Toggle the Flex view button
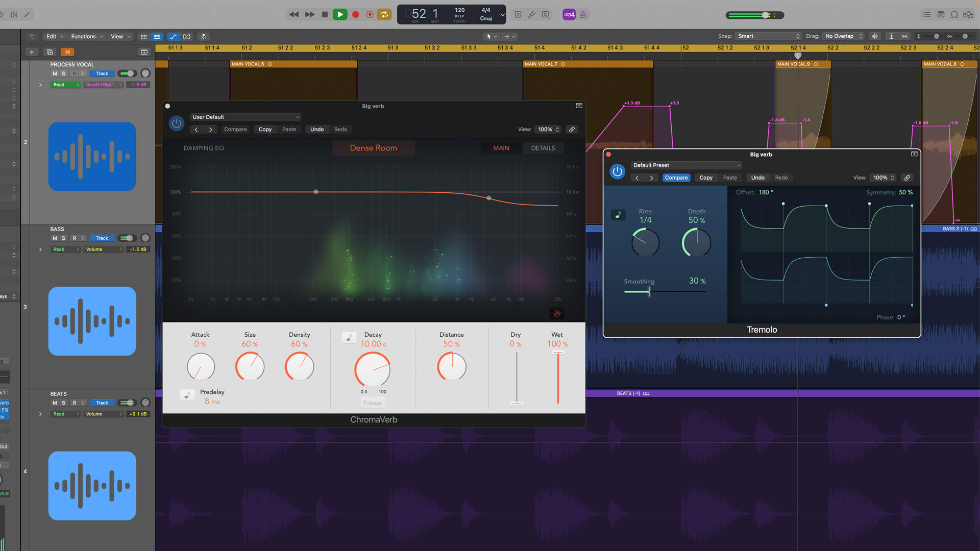This screenshot has height=551, width=980. click(x=187, y=36)
